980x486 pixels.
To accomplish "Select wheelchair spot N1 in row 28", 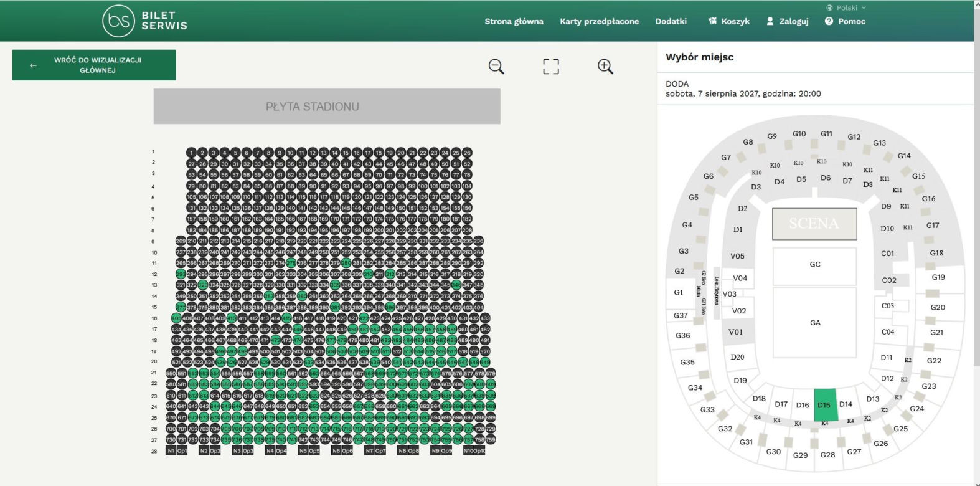I will 171,450.
